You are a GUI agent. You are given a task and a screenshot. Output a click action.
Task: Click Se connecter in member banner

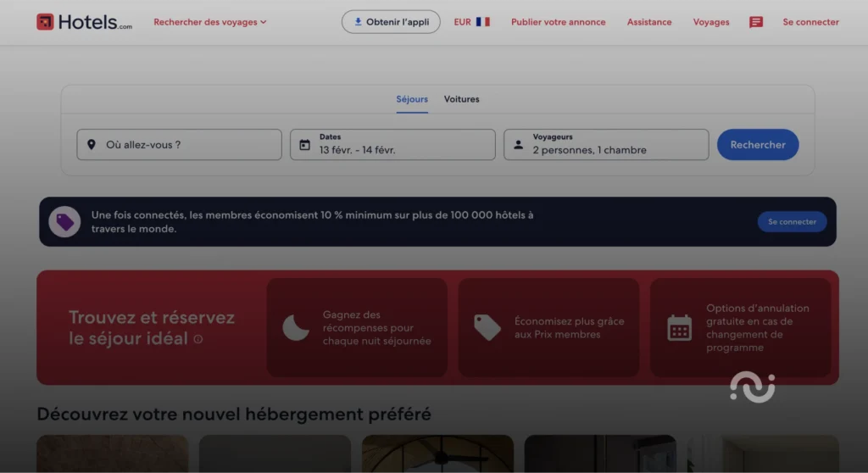(792, 221)
